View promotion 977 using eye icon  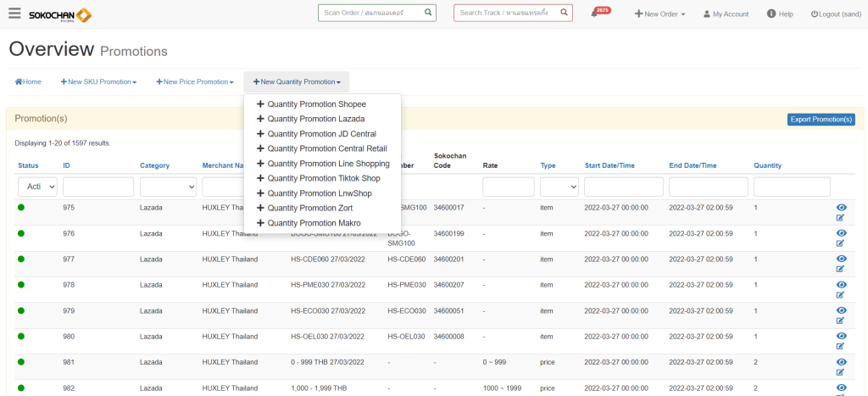tap(841, 259)
